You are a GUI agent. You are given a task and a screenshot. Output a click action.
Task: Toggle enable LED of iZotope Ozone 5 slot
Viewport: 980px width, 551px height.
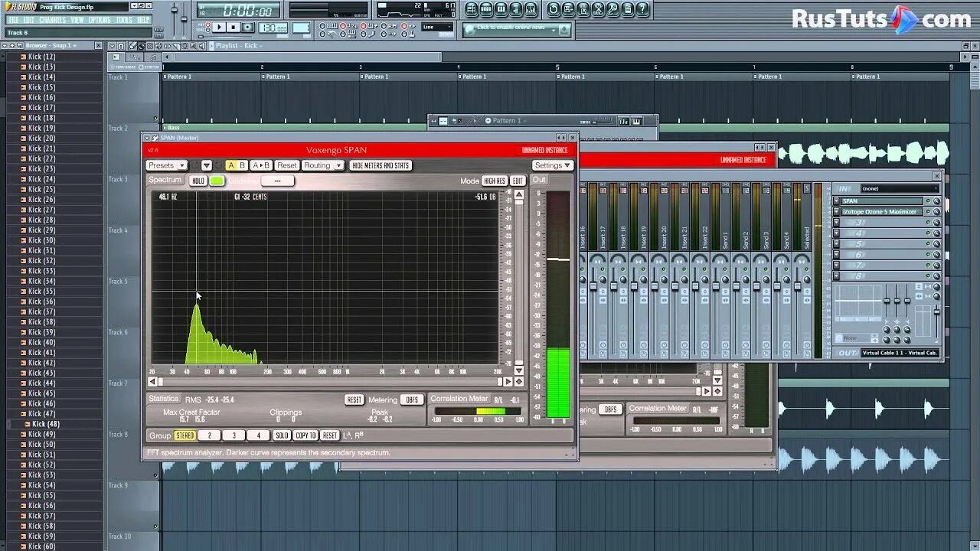click(928, 211)
